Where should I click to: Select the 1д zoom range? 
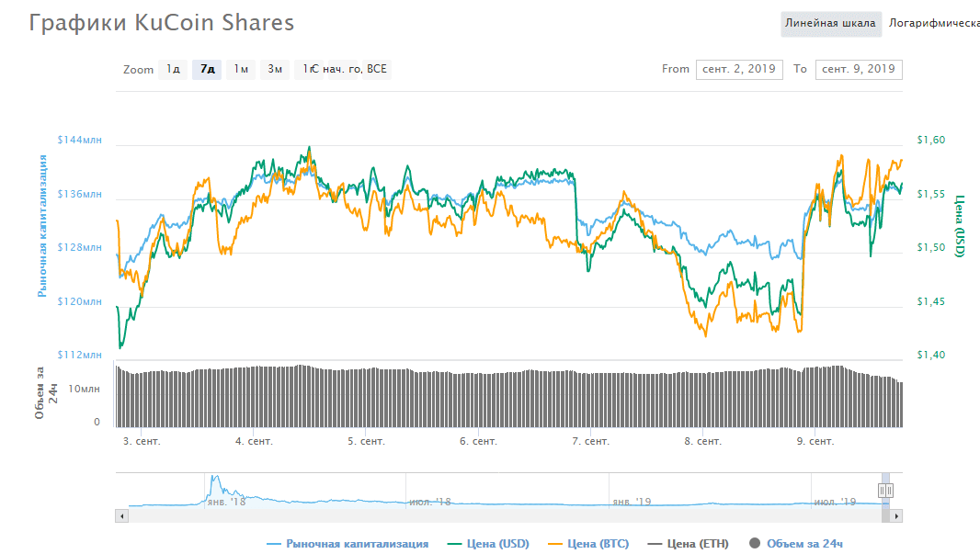[173, 69]
